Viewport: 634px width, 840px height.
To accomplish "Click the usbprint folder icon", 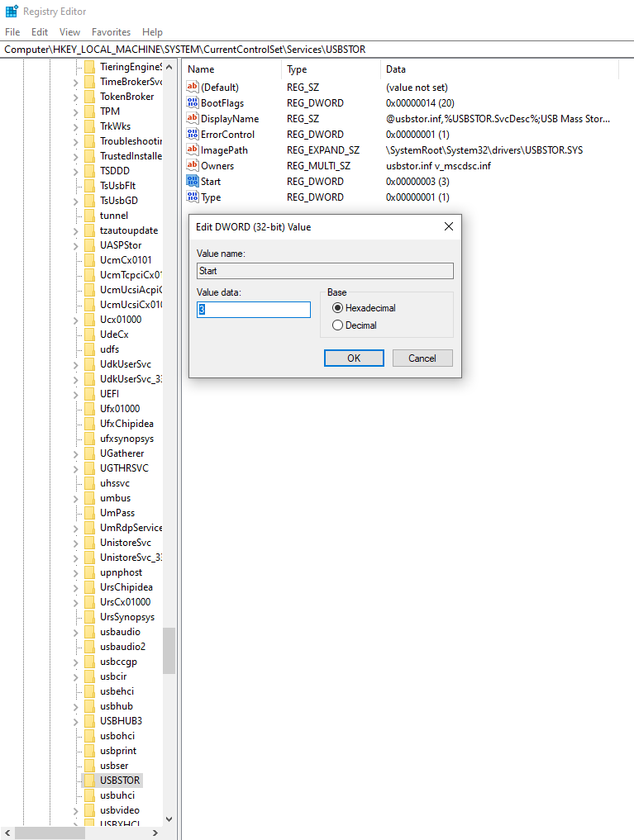I will click(89, 751).
